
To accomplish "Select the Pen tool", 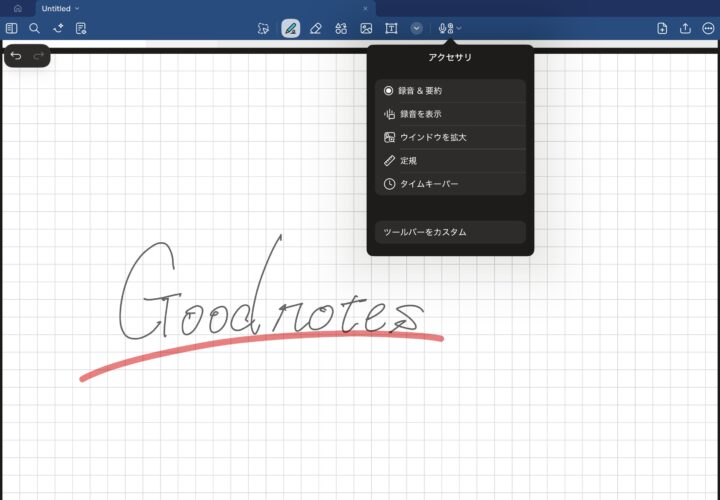I will click(x=291, y=28).
